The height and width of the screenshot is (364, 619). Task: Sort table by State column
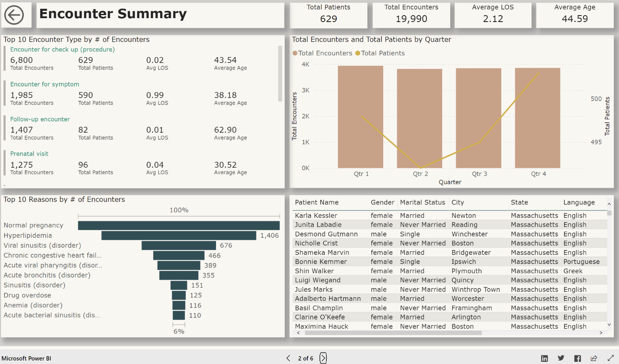(519, 202)
